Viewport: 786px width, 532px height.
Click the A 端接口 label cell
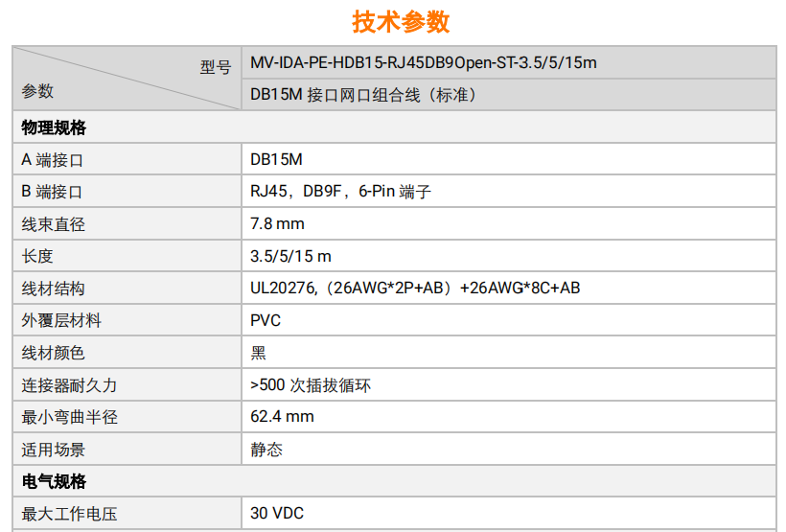click(52, 160)
